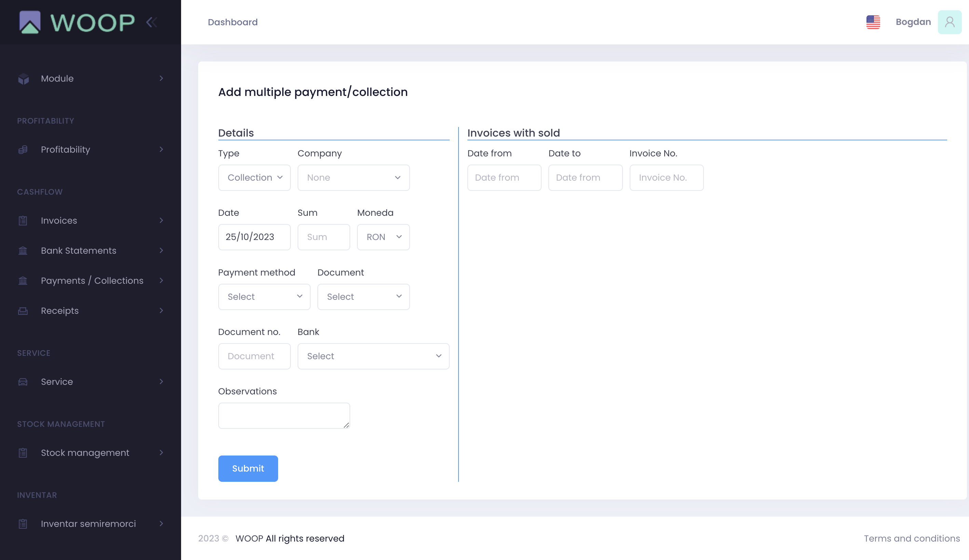Click the Module cube icon
The width and height of the screenshot is (969, 560).
pos(24,79)
